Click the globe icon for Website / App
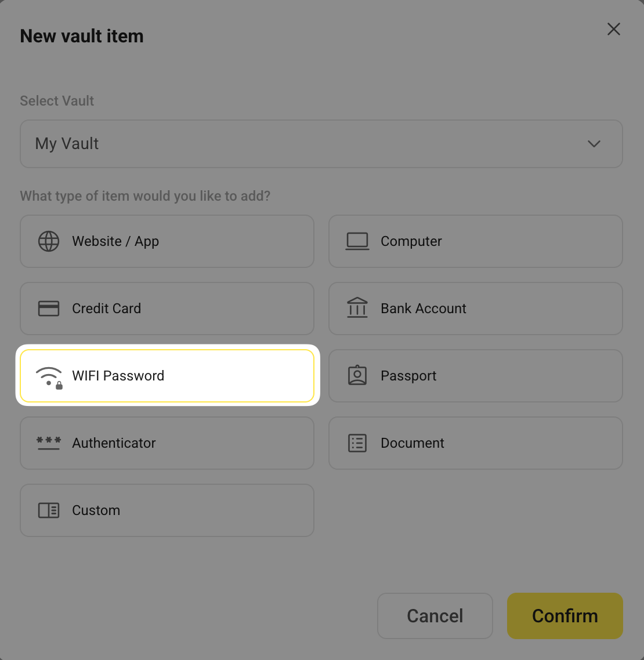Image resolution: width=644 pixels, height=660 pixels. (49, 241)
